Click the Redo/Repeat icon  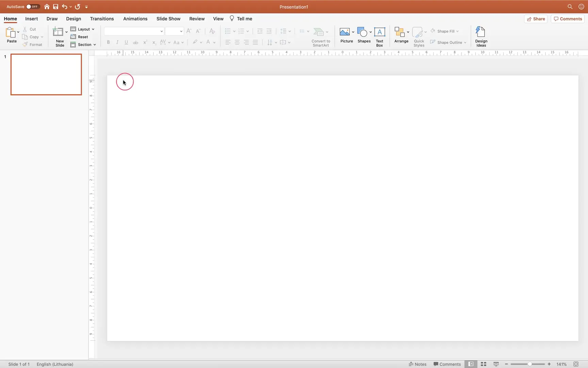coord(78,6)
